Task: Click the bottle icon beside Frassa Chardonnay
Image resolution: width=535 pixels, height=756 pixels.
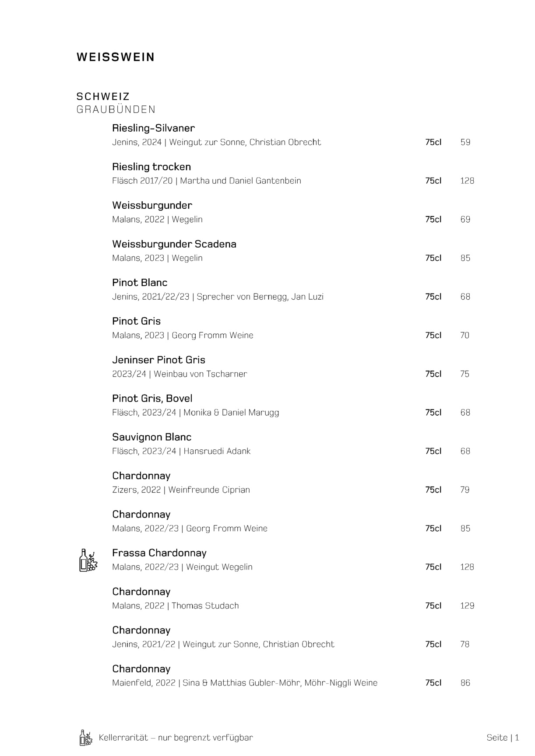Action: pos(88,560)
